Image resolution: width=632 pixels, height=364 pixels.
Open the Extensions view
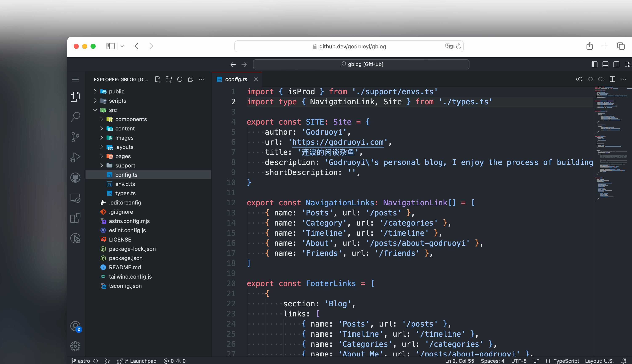pyautogui.click(x=75, y=218)
